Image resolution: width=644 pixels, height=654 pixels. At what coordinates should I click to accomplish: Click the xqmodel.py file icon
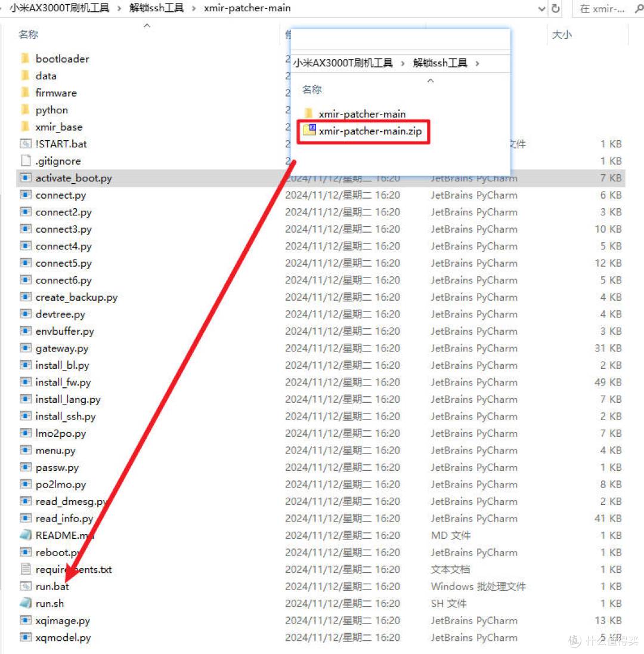pos(26,637)
